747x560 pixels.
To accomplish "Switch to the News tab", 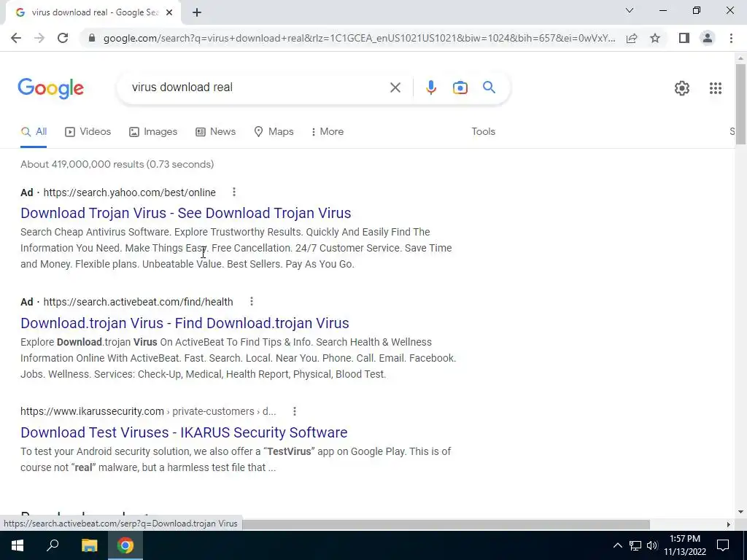I will (216, 132).
